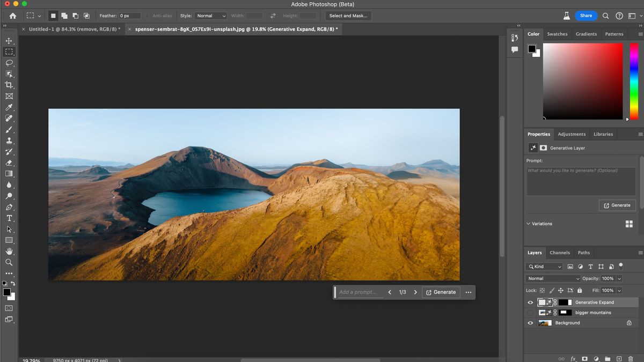Switch to the Channels tab

[x=560, y=252]
